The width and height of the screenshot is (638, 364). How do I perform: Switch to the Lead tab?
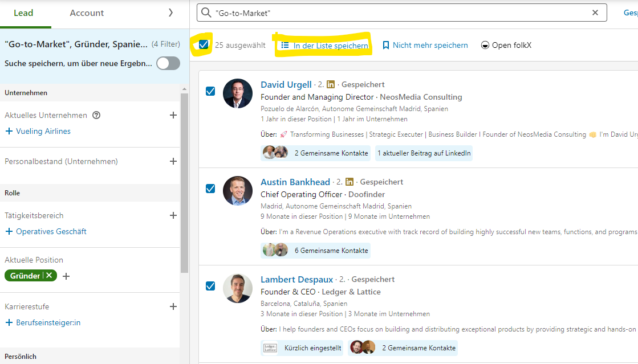[x=23, y=13]
